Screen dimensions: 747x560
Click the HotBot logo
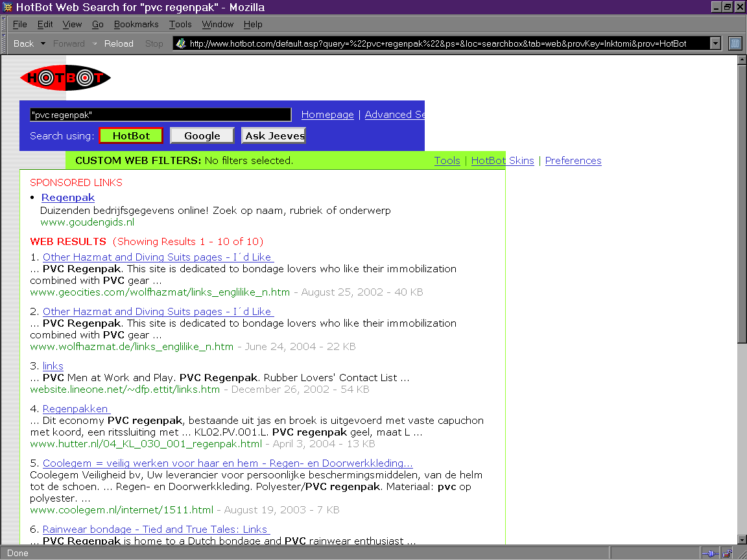[65, 78]
